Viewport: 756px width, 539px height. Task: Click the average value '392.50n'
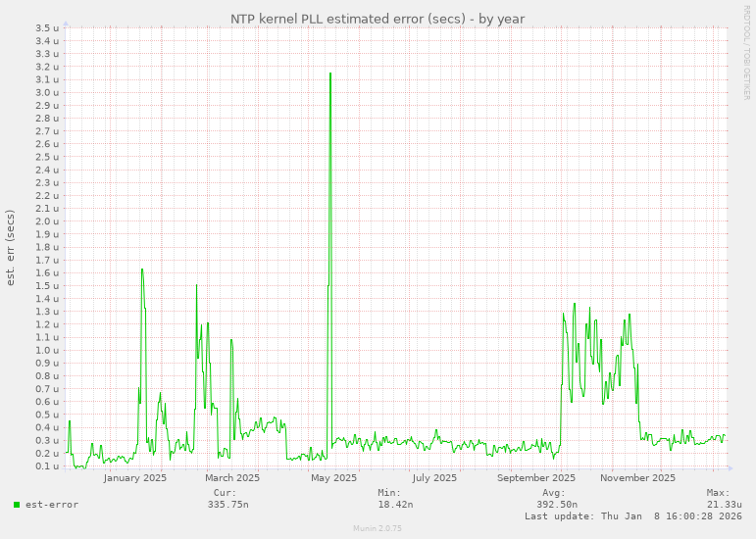[557, 505]
